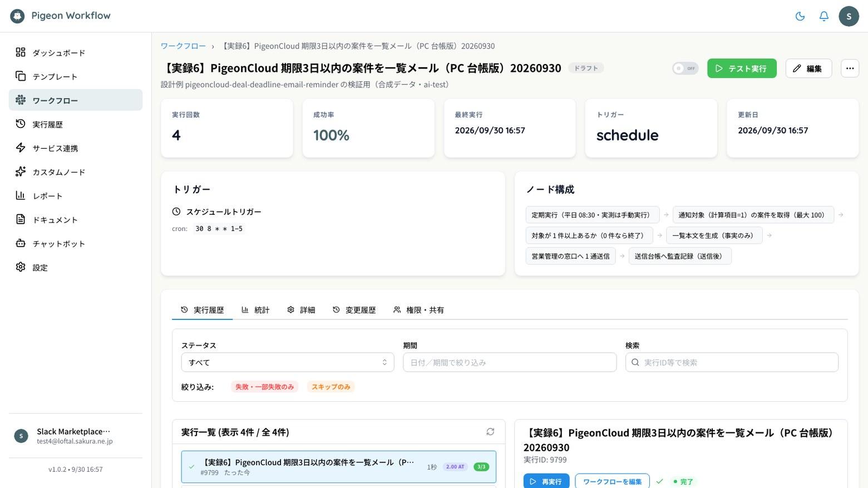Select execution row #9799
The width and height of the screenshot is (868, 488).
(x=339, y=467)
